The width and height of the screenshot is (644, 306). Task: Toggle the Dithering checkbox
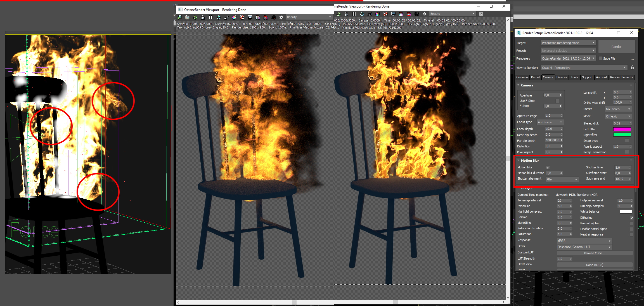coord(632,218)
